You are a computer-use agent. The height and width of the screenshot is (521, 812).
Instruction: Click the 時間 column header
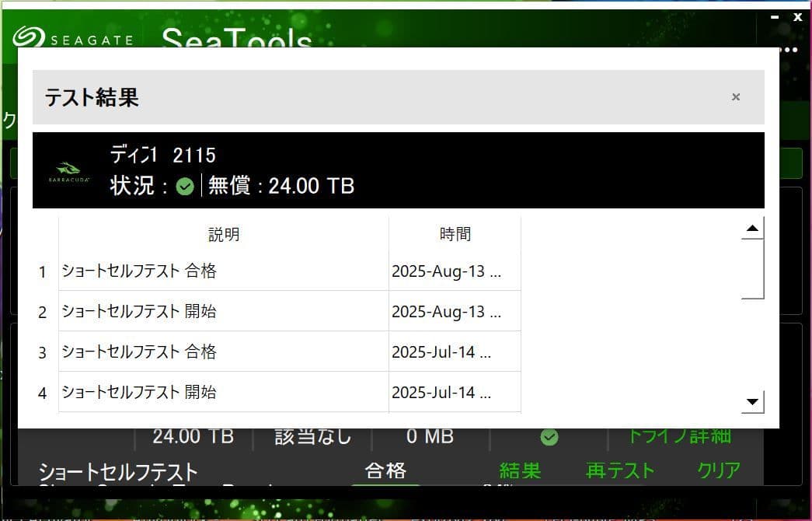coord(454,233)
